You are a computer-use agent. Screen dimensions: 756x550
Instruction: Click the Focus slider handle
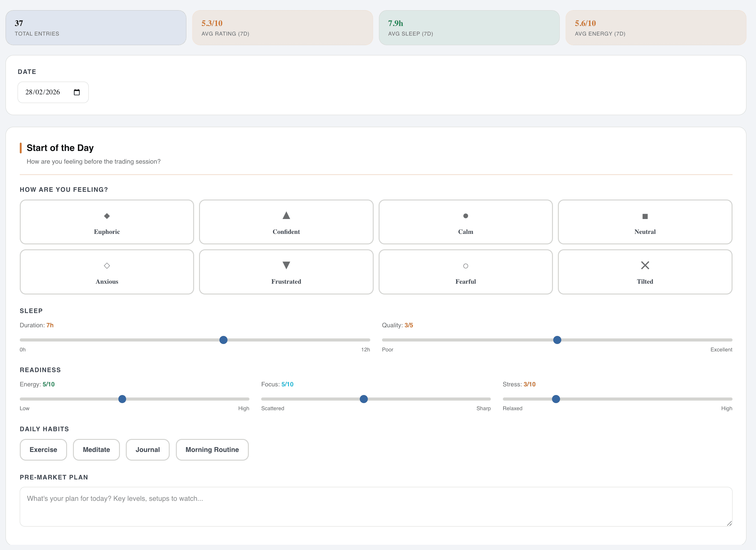point(364,399)
